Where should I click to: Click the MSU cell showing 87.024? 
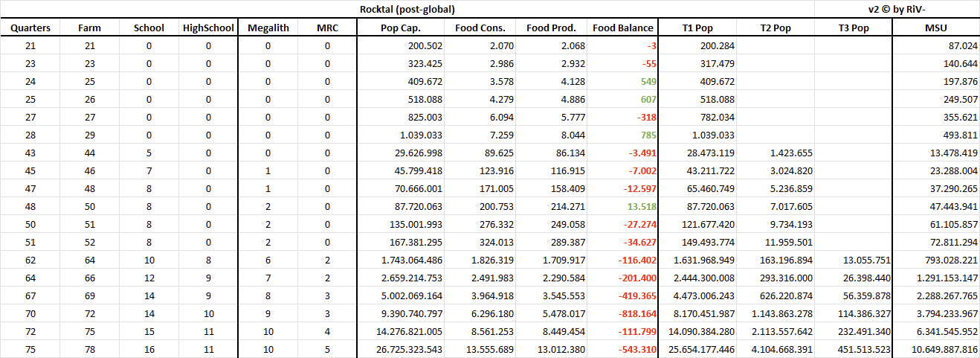click(957, 46)
